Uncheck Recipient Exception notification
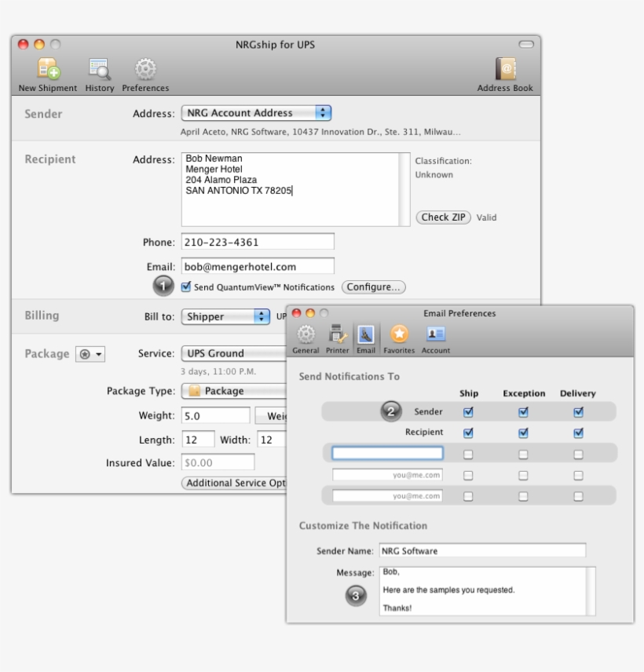This screenshot has width=644, height=672. point(523,433)
